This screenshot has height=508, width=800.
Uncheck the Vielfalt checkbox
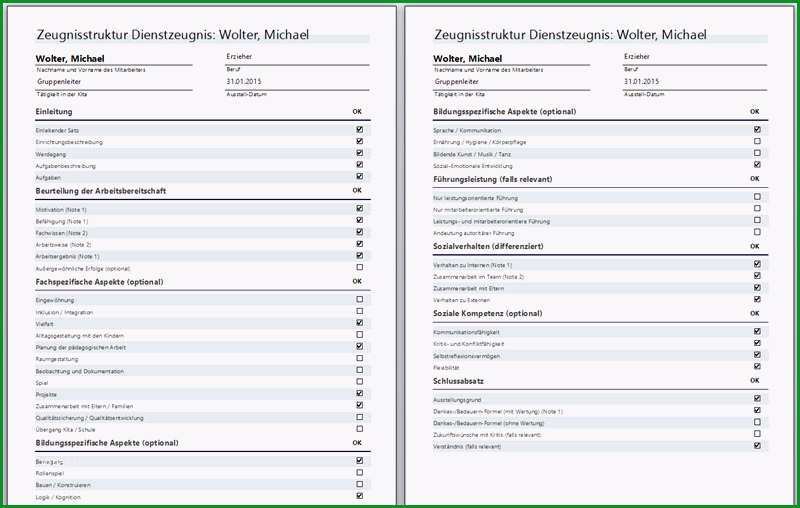(360, 323)
